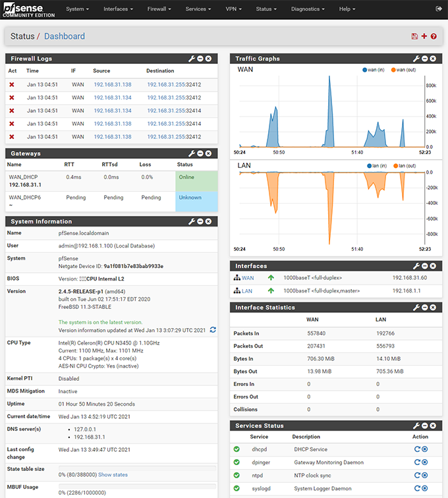Click the Dashboard breadcrumb link
Screen dimensions: 448x498
[65, 36]
